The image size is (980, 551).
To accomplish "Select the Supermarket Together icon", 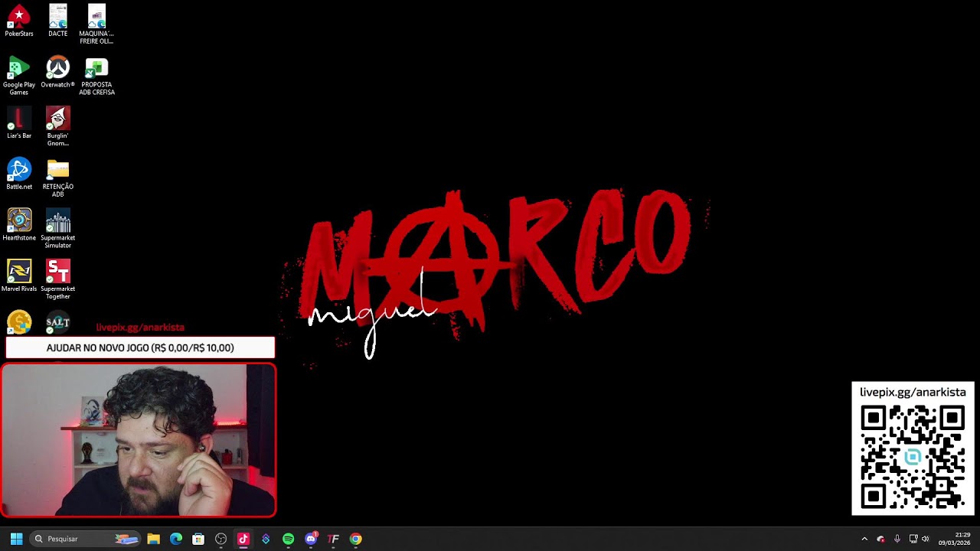I will click(57, 280).
